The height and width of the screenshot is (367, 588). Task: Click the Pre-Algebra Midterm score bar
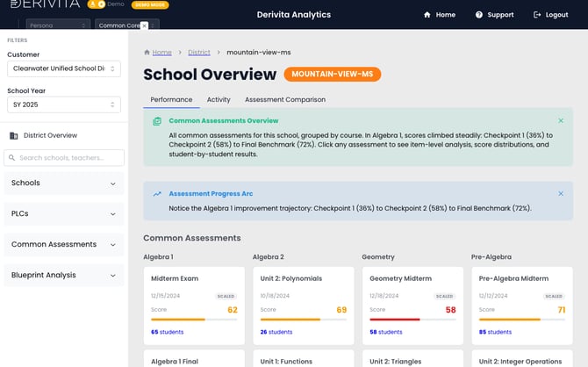522,320
